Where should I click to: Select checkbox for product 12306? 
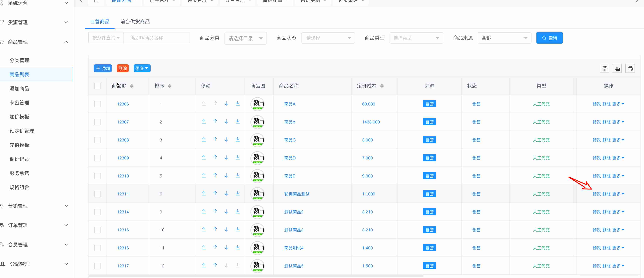97,104
